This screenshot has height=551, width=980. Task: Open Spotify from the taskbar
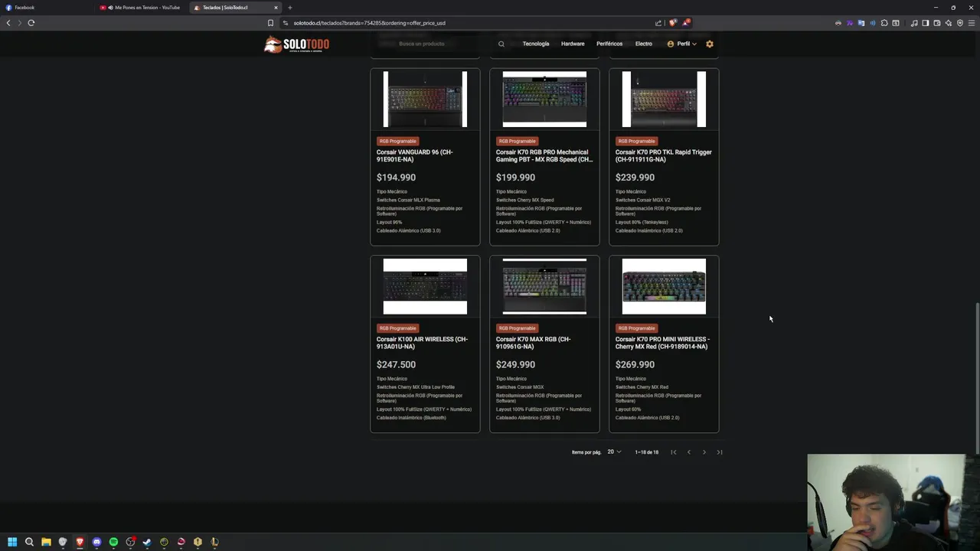[113, 542]
